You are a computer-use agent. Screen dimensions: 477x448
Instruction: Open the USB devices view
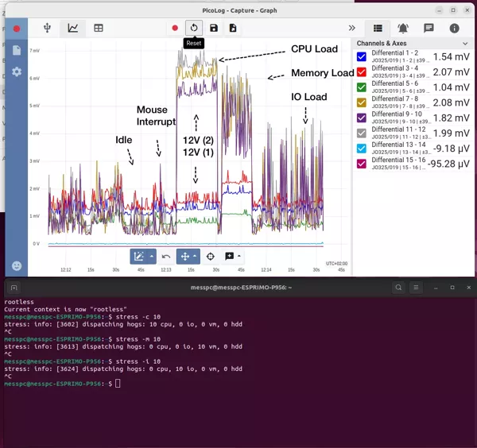(x=47, y=28)
